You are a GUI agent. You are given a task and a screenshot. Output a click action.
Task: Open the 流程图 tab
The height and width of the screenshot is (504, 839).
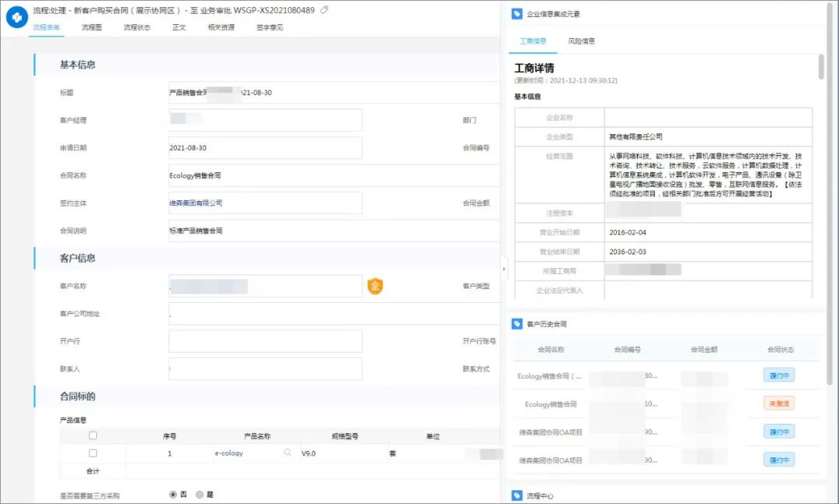(92, 27)
